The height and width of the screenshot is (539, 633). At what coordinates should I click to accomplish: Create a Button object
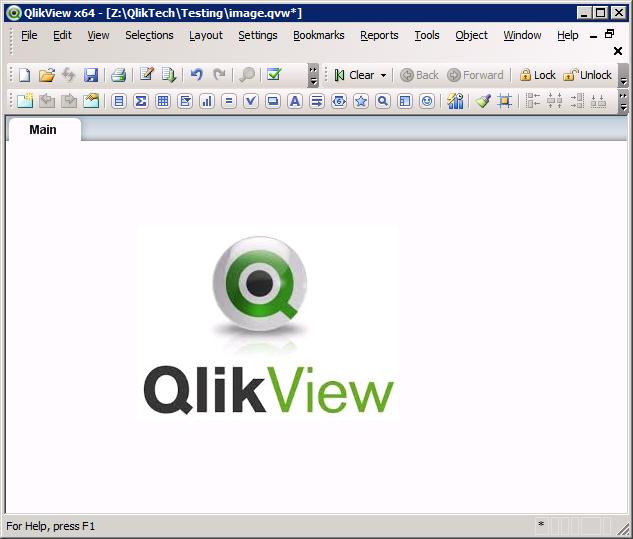(x=273, y=101)
